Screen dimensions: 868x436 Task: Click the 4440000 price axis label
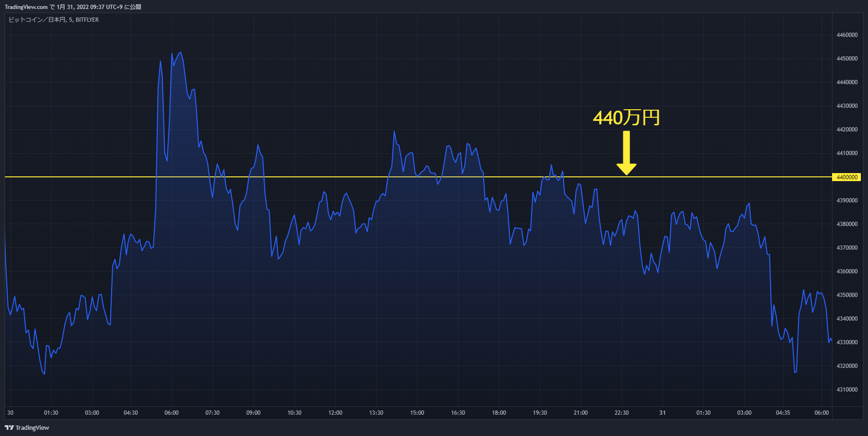coord(847,82)
